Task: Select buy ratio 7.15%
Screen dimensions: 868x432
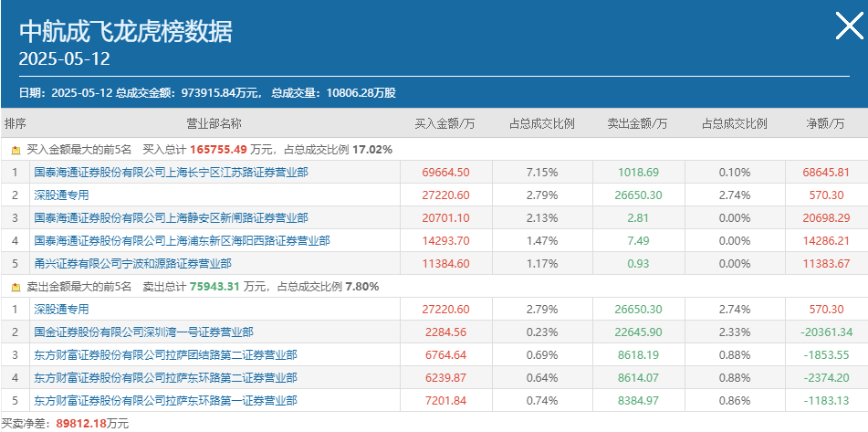Action: [542, 173]
